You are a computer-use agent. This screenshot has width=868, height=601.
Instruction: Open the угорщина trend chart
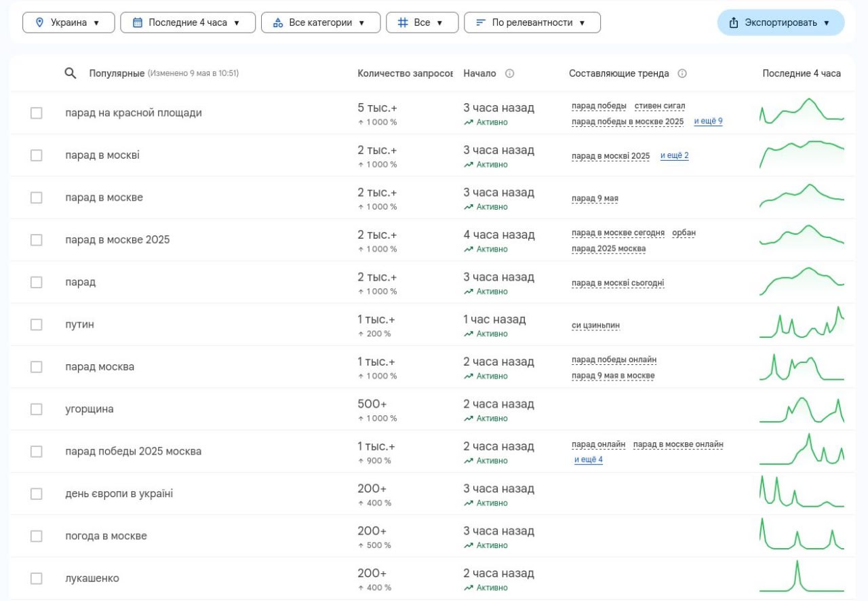pos(802,410)
